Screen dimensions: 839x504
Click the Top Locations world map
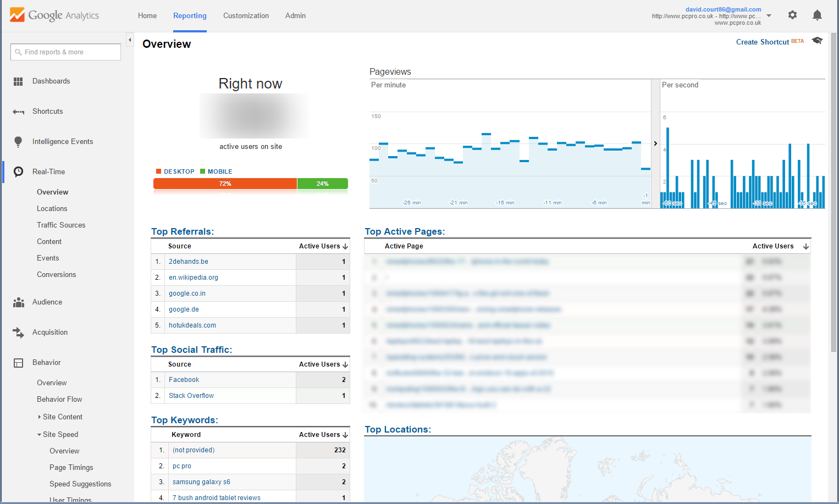coord(588,469)
